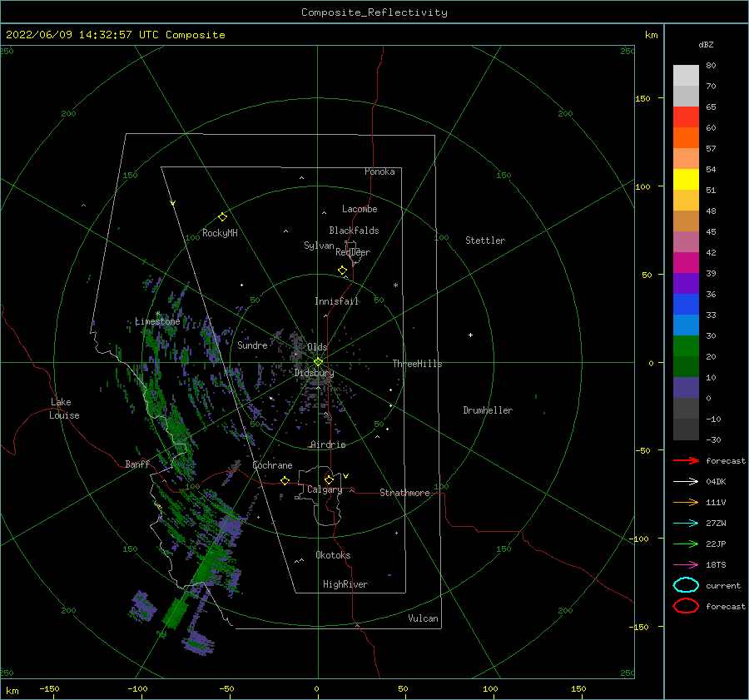Click the cyan 27ZW arrow legend icon

click(686, 524)
